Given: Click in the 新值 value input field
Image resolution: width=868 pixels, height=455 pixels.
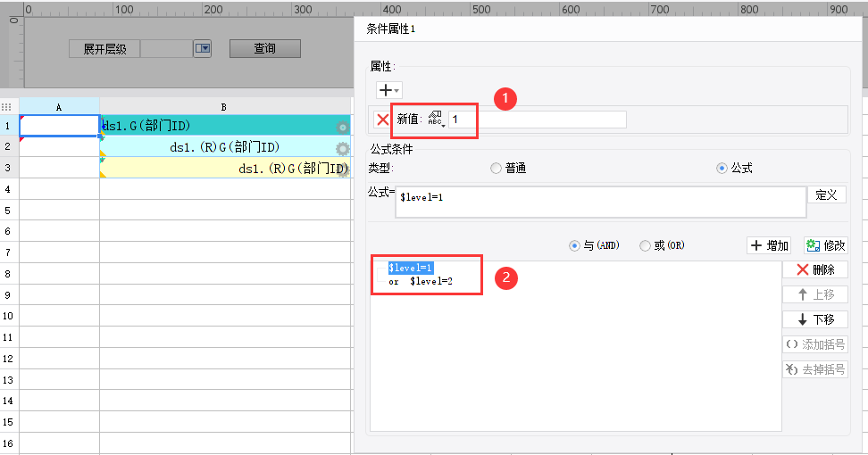Looking at the screenshot, I should (x=536, y=120).
